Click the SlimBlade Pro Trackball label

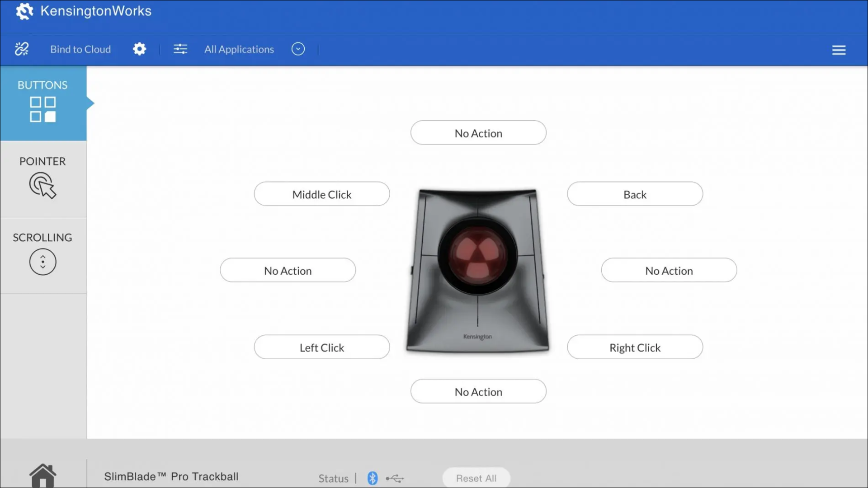coord(171,476)
